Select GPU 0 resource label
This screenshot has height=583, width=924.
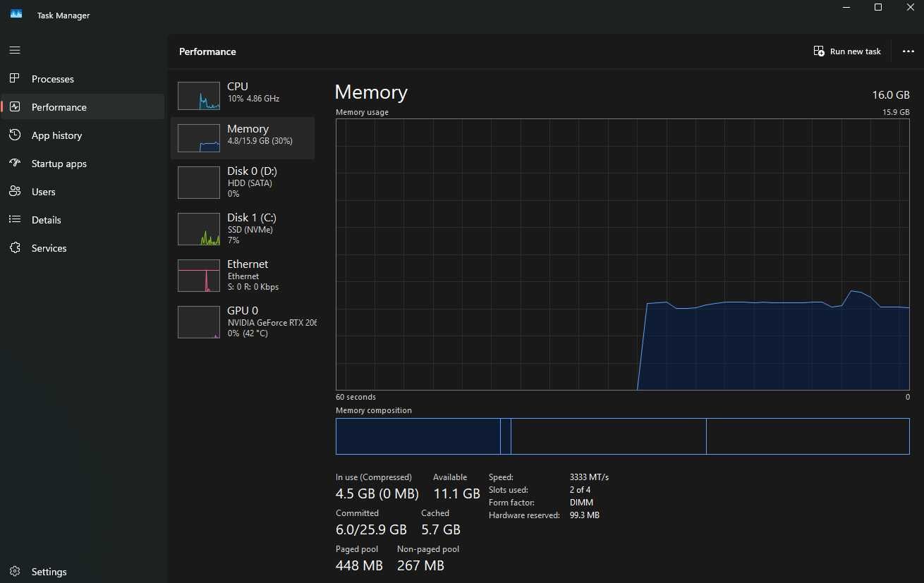243,311
